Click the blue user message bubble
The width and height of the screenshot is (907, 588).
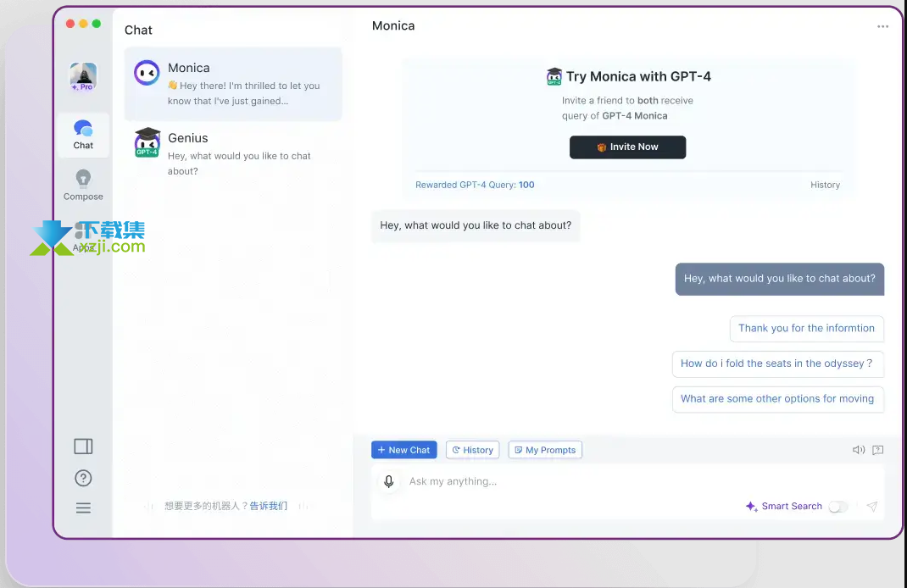[x=780, y=279]
